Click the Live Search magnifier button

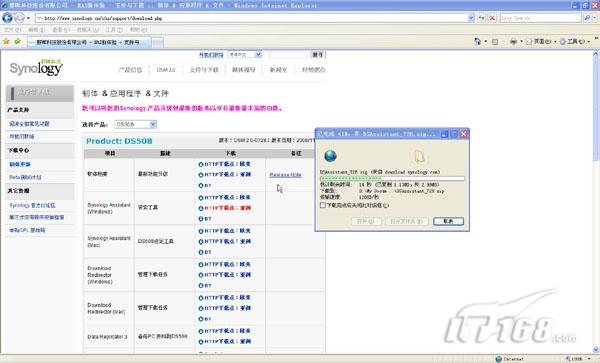tap(587, 18)
